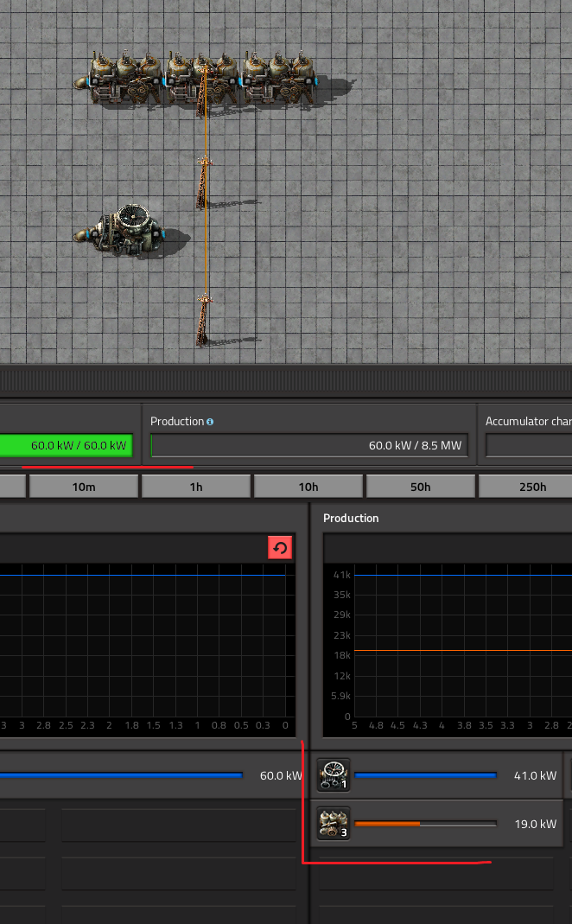
Task: Click the green satisfaction bar 60.0 kW / 60.0 kW
Action: (66, 445)
